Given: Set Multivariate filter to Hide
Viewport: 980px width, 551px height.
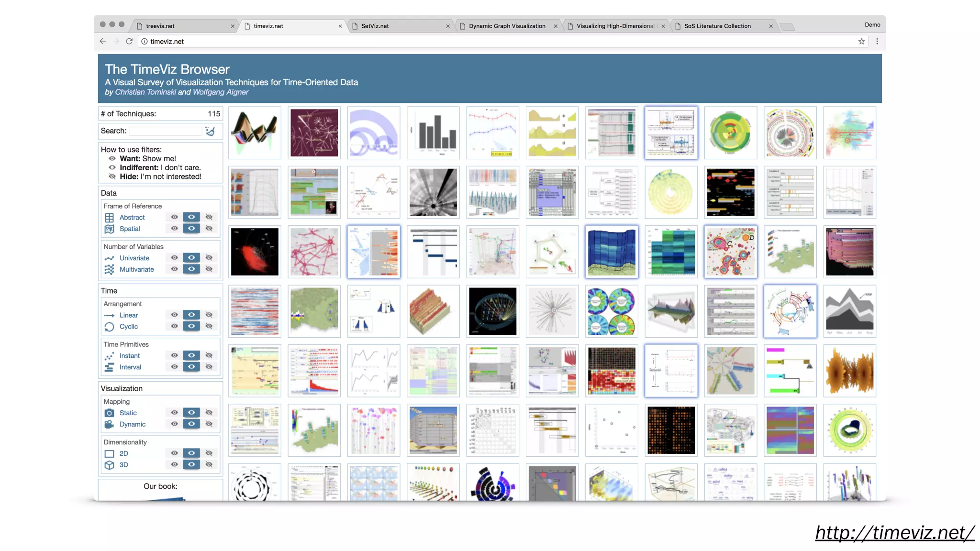Looking at the screenshot, I should click(x=209, y=269).
